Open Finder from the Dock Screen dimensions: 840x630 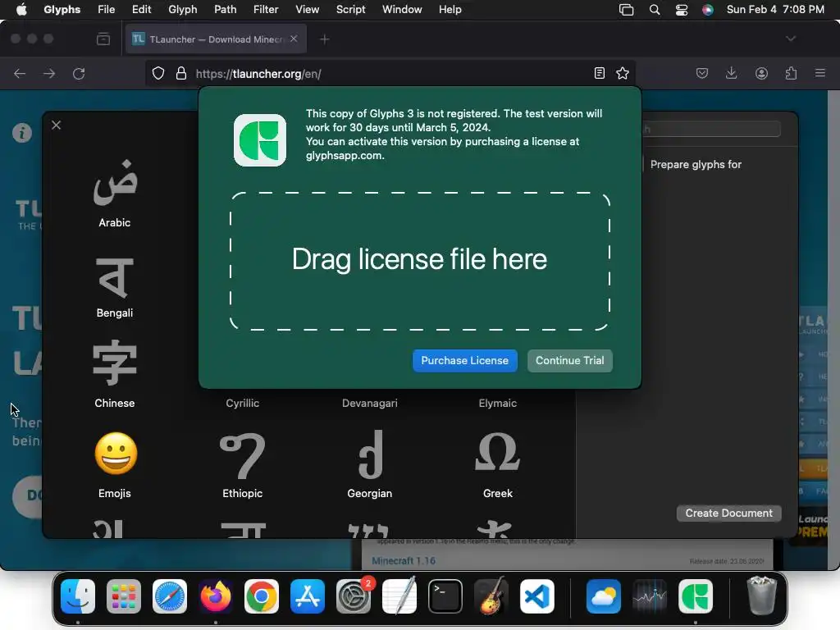pos(78,596)
